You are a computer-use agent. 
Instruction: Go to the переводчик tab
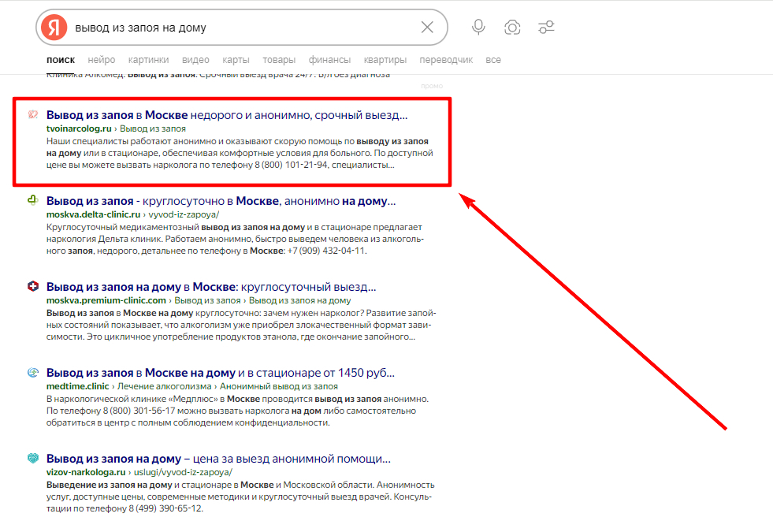coord(446,60)
